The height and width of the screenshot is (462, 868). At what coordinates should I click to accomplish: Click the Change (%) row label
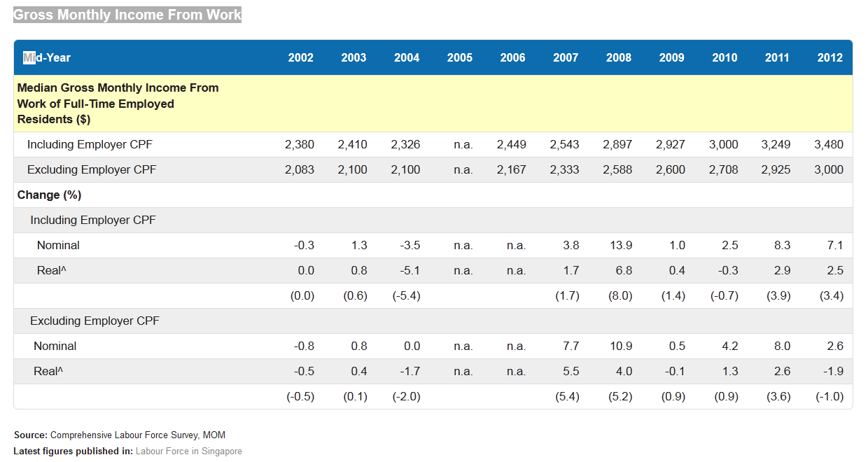[x=50, y=195]
